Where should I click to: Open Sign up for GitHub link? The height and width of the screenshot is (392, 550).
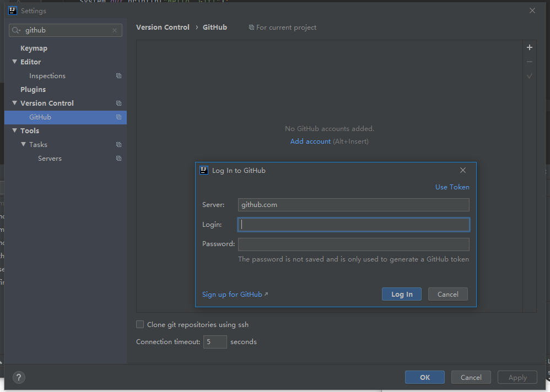(235, 294)
